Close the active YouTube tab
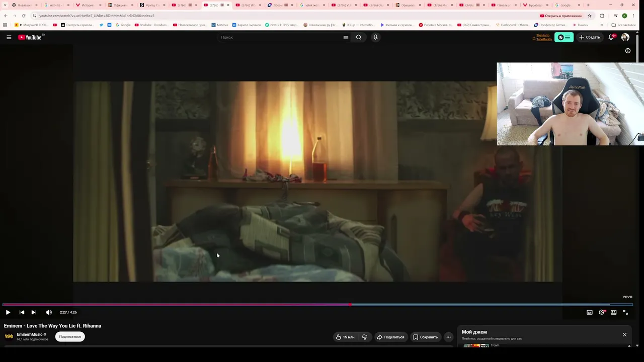Viewport: 644px width, 362px height. pos(228,5)
